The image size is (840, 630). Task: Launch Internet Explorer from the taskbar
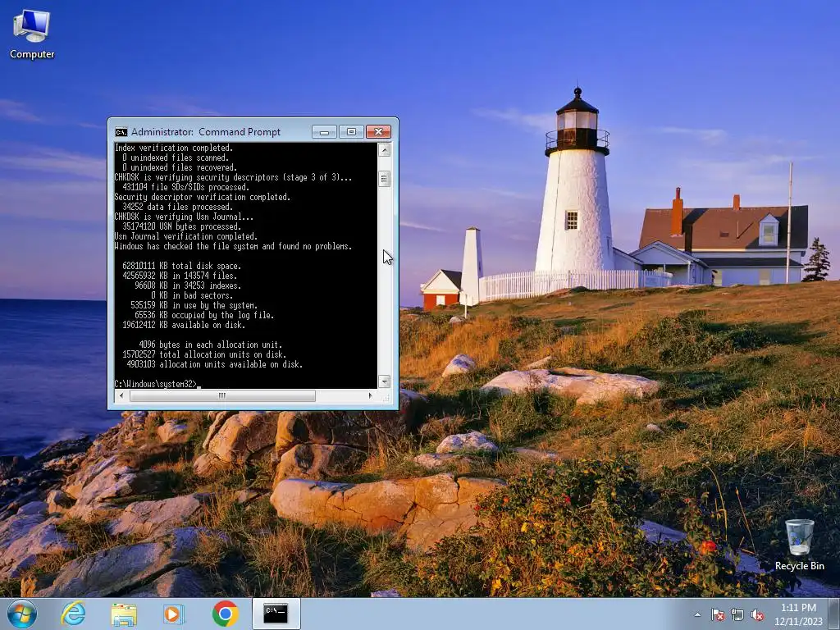[73, 614]
